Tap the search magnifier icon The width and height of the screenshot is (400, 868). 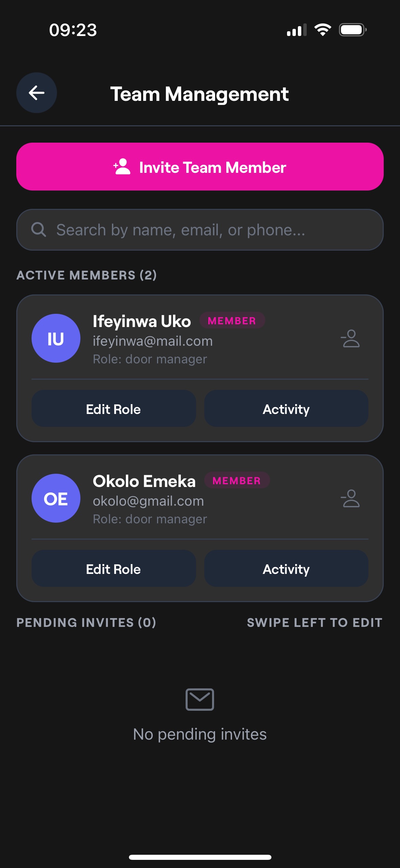[39, 230]
